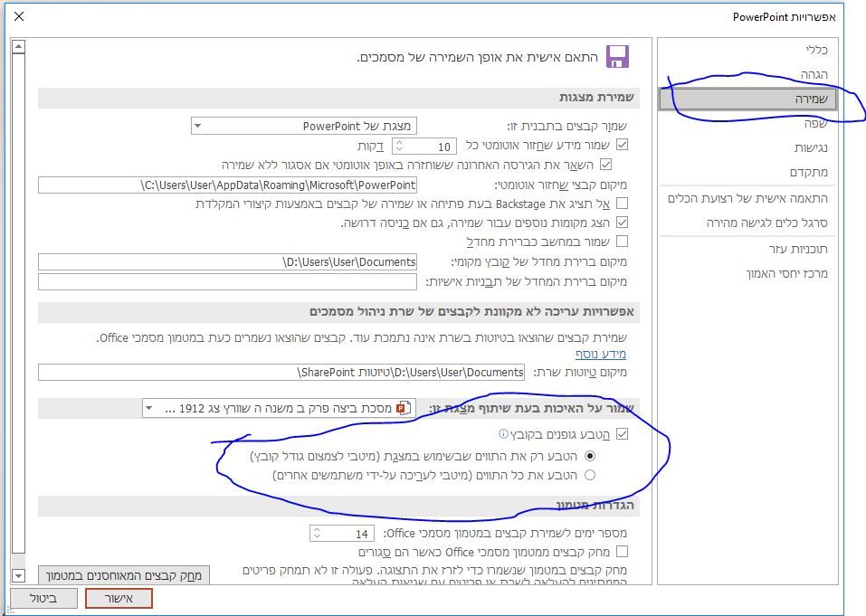Click the PowerPoint file icon in presentation dropdown
This screenshot has height=616, width=866.
coord(404,408)
